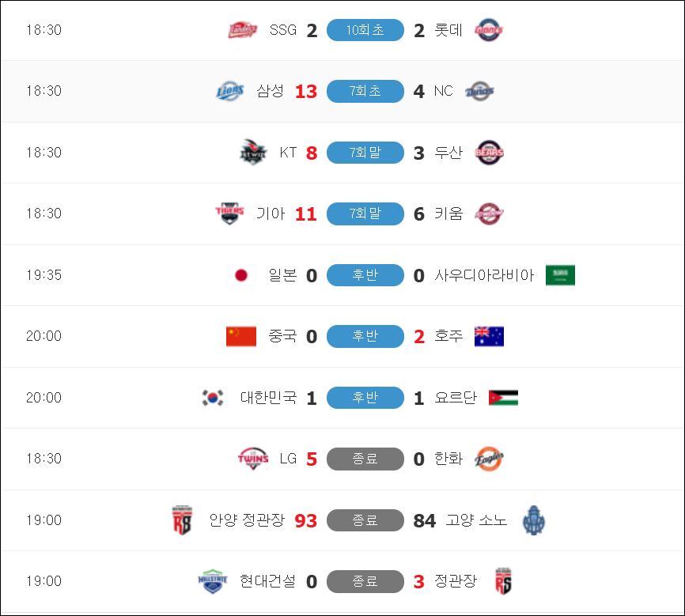Select the Australia flag icon
685x616 pixels.
[x=489, y=336]
